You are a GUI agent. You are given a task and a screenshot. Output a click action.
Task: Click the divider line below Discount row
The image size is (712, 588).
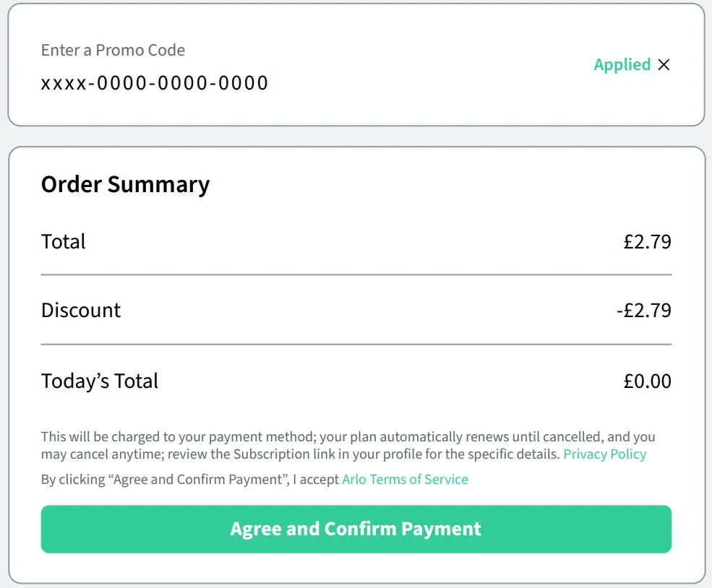[x=356, y=345]
